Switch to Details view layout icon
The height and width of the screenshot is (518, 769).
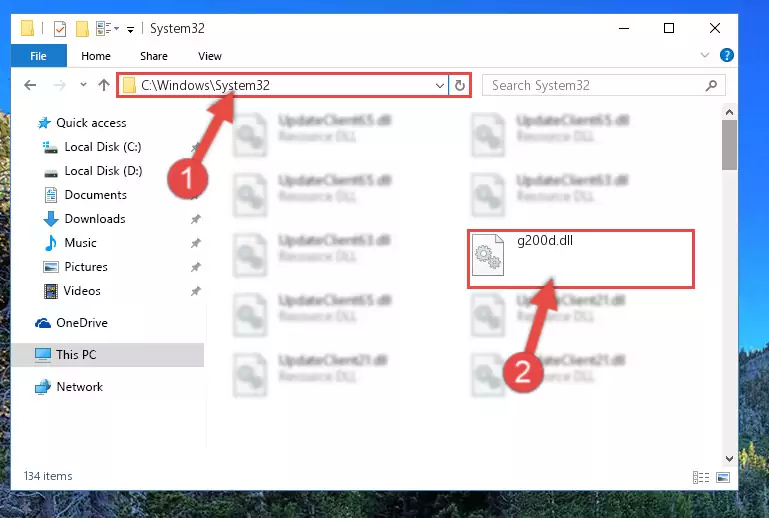click(701, 477)
